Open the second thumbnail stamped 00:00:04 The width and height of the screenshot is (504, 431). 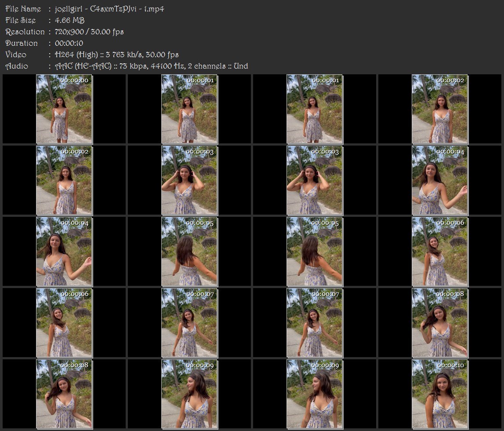(64, 252)
